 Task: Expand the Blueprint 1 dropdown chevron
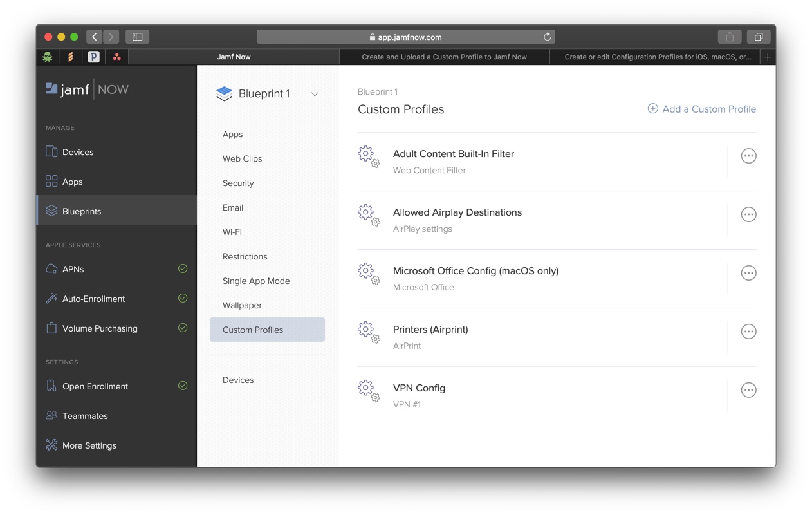315,94
